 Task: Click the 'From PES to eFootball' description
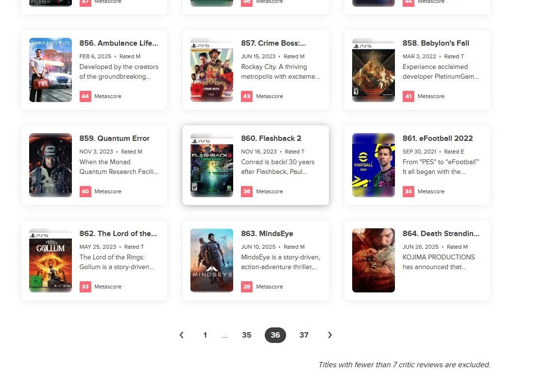tap(441, 167)
